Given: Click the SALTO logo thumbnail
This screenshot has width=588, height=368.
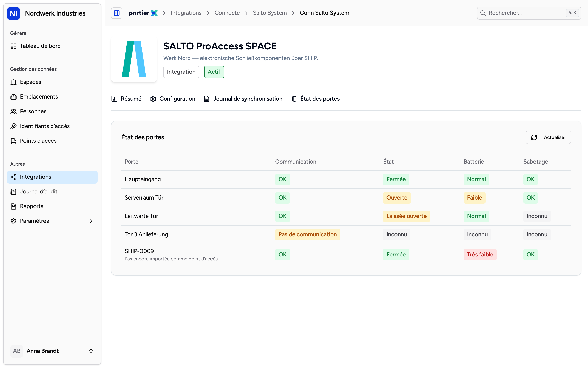Looking at the screenshot, I should coord(134,59).
